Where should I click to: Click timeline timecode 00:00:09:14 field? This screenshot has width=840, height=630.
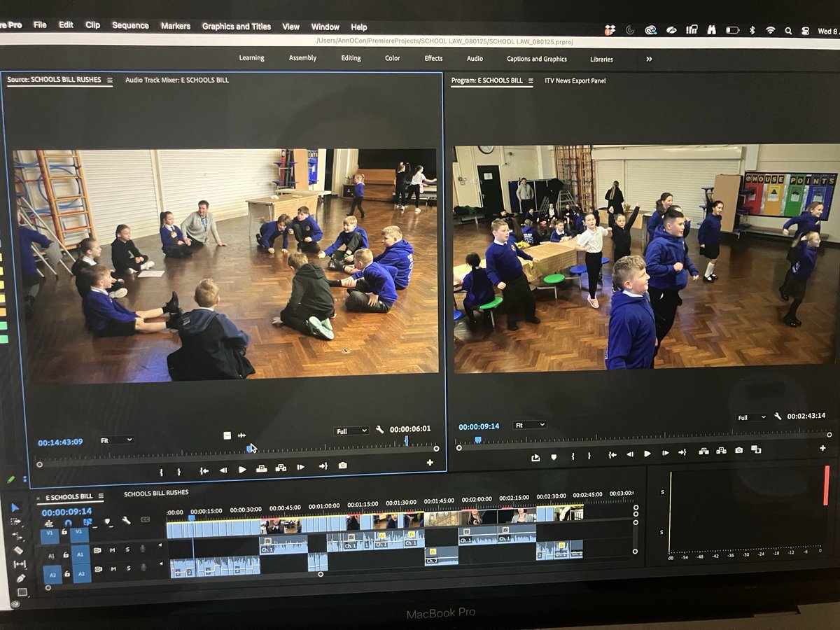(66, 512)
